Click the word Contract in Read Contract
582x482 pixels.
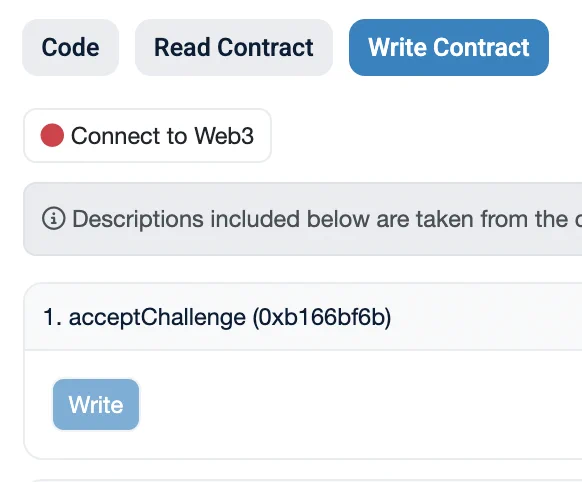(265, 47)
